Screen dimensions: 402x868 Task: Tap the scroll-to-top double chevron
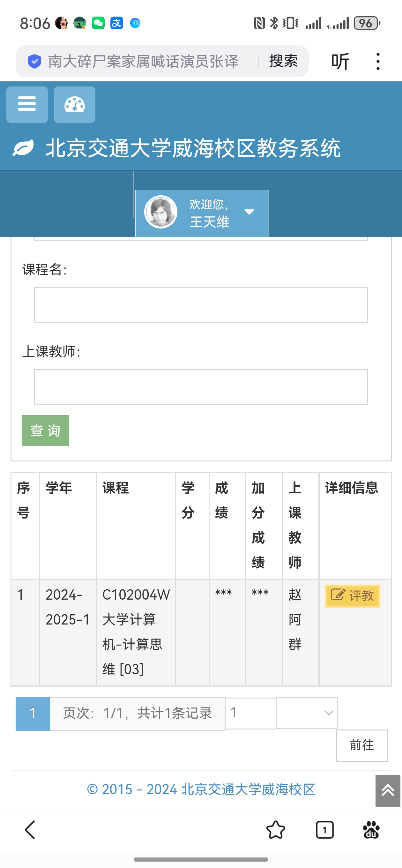tap(388, 790)
